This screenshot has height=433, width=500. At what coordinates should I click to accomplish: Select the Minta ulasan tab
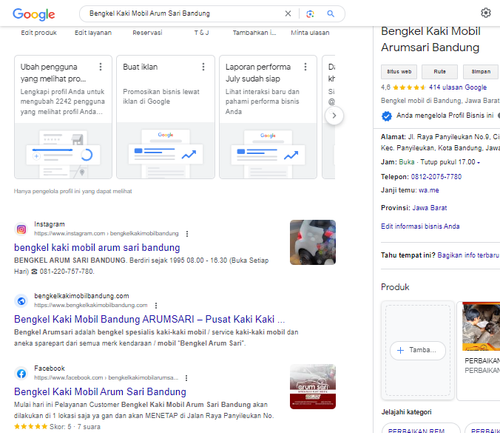click(x=310, y=33)
